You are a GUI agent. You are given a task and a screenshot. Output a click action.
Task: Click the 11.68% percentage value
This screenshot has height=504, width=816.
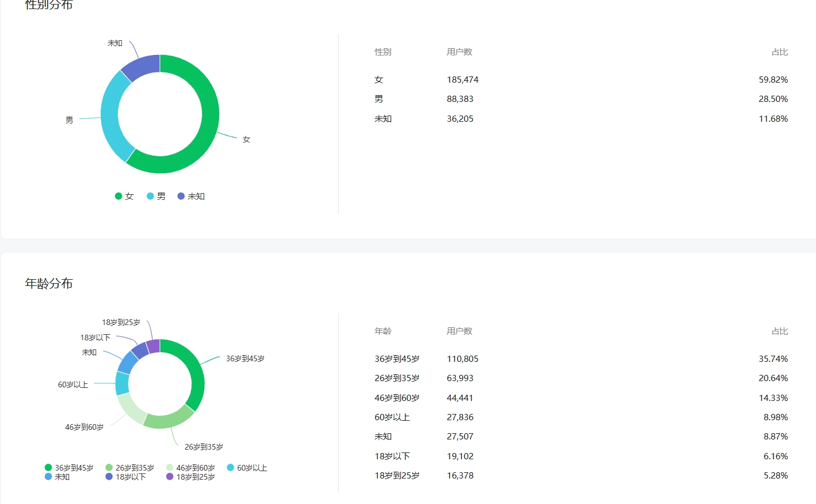pyautogui.click(x=774, y=119)
